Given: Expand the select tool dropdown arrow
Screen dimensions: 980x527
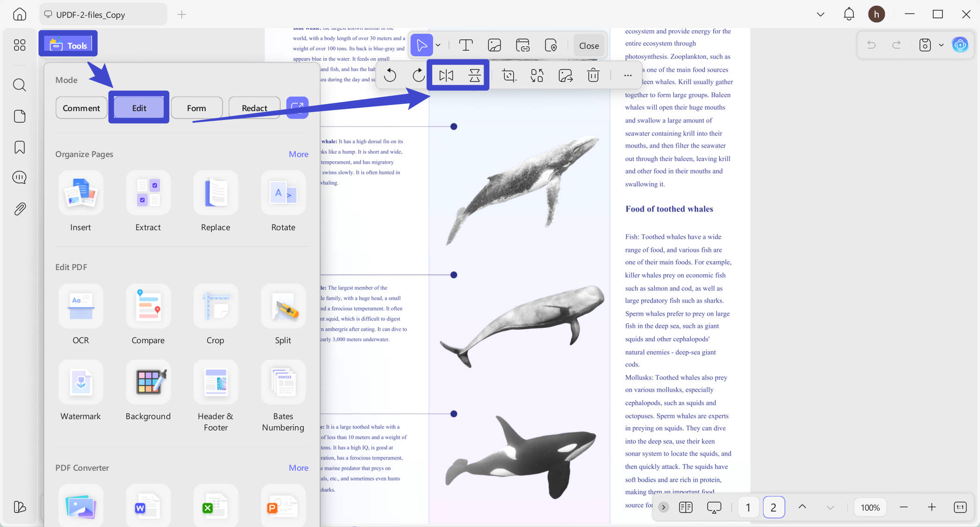Looking at the screenshot, I should [438, 45].
